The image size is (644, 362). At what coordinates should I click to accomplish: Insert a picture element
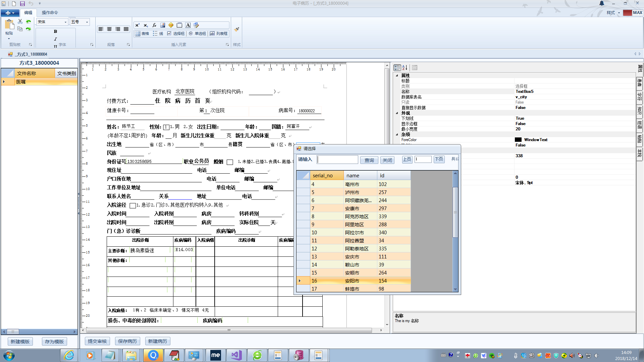(x=163, y=25)
